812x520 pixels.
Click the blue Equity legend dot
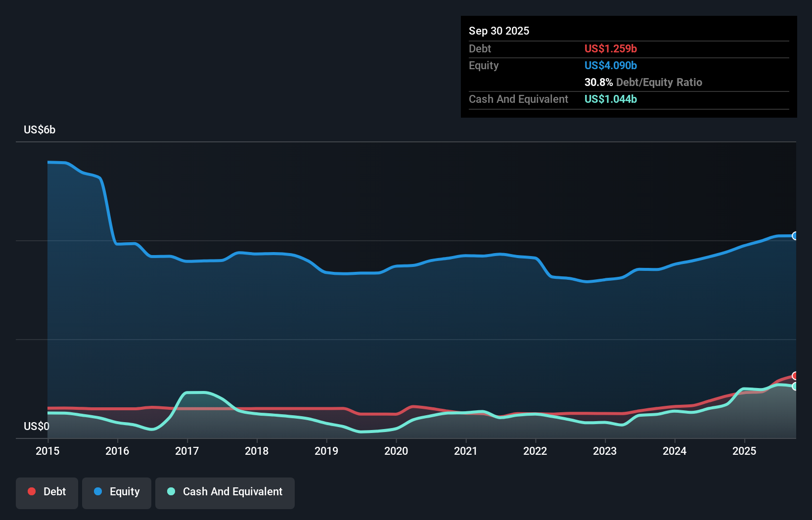(x=99, y=492)
